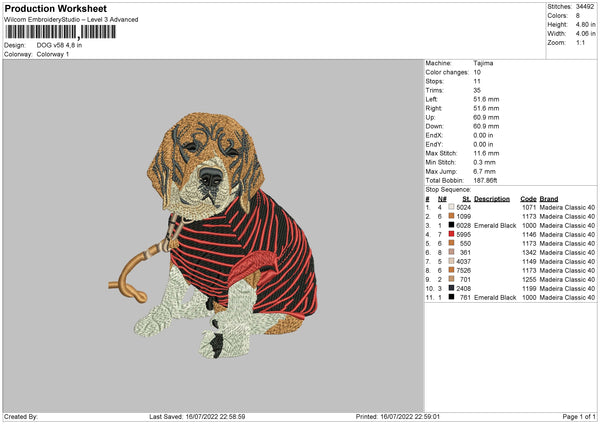Click the Colors value 8
Viewport: 600px width, 424px height.
[x=577, y=16]
